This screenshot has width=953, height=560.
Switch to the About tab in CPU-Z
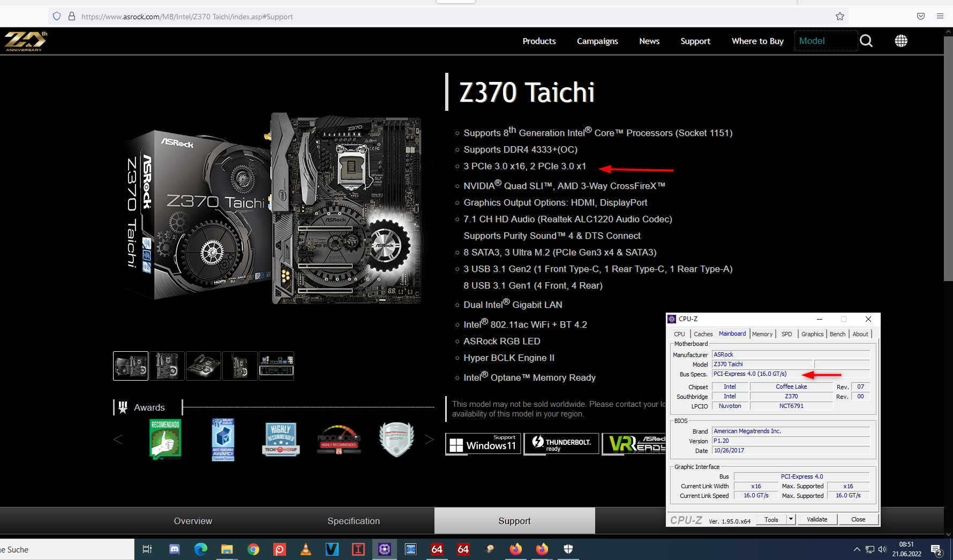tap(860, 334)
